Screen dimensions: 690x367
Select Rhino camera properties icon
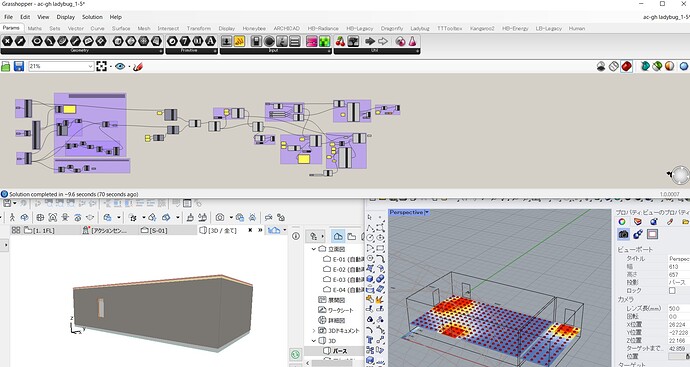point(624,234)
